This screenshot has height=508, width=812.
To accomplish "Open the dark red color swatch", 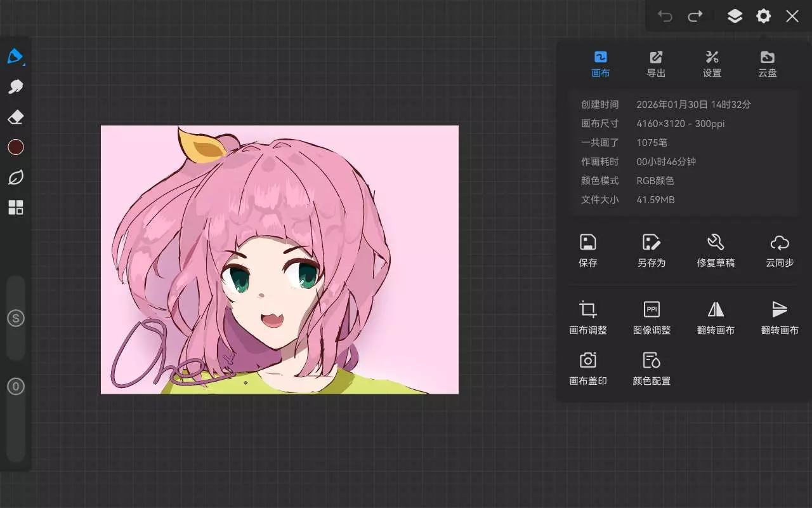I will pos(16,147).
